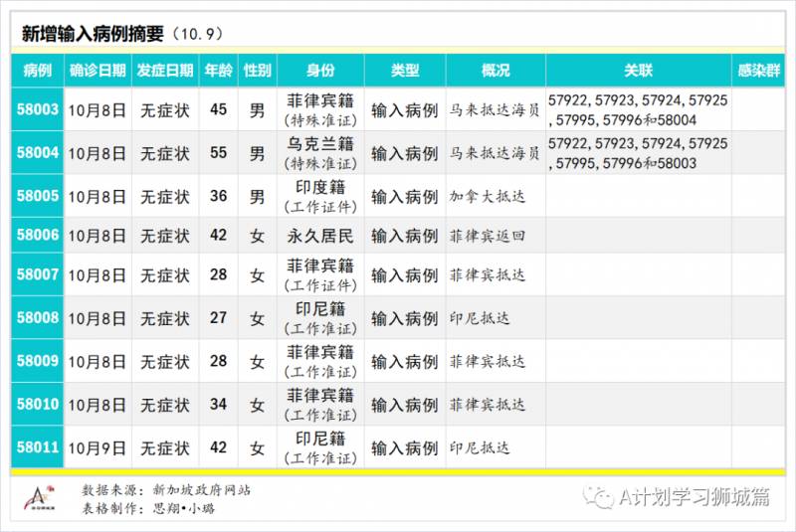This screenshot has width=796, height=532.
Task: Click the title 新增输入病例摘要
Action: point(93,34)
